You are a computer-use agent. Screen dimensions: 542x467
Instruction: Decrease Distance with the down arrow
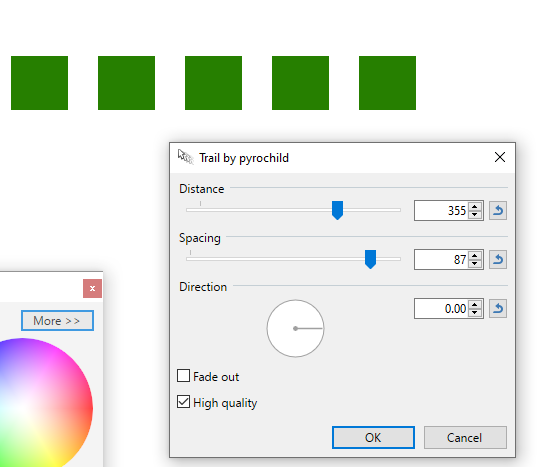475,215
